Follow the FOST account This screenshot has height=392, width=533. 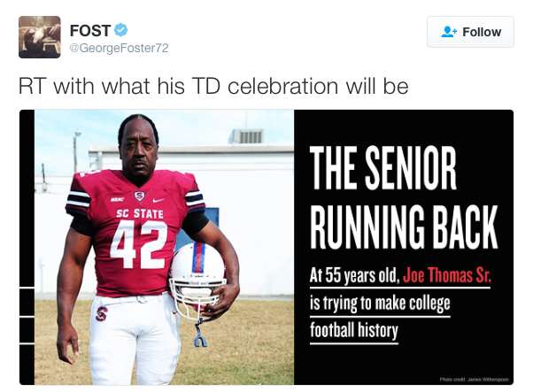[470, 32]
